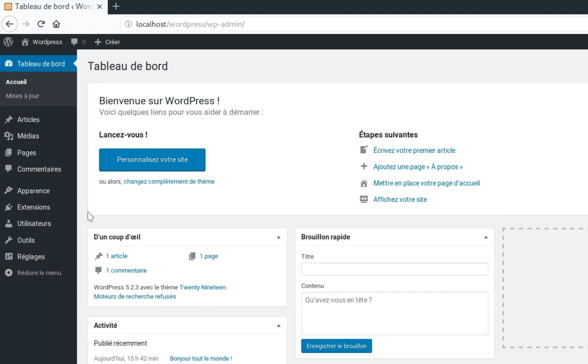Viewport: 588px width, 364px height.
Task: Click the page icon next to 1 page
Action: pos(192,256)
